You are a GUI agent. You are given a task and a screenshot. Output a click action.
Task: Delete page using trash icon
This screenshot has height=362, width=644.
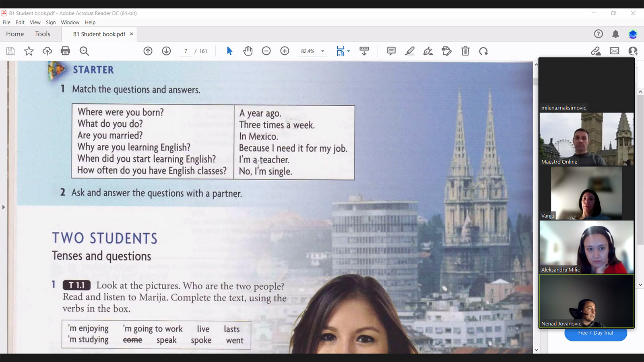[465, 51]
